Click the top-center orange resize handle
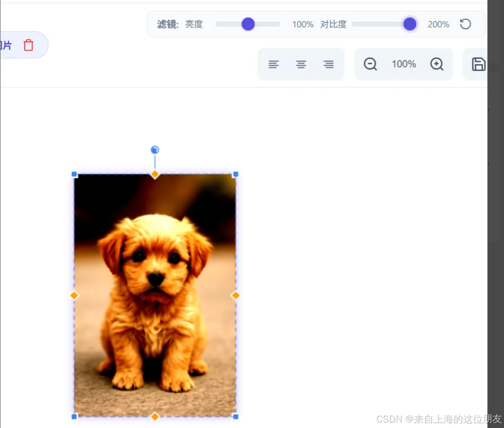 pyautogui.click(x=155, y=174)
